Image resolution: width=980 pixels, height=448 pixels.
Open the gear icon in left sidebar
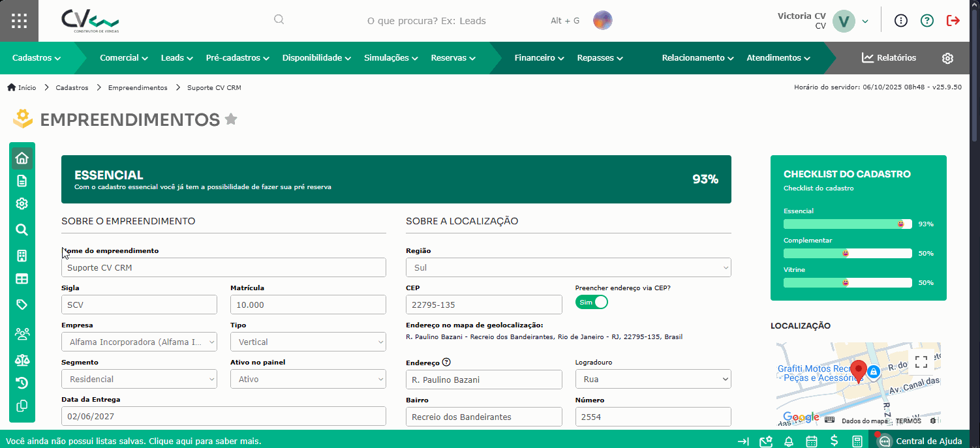(22, 203)
